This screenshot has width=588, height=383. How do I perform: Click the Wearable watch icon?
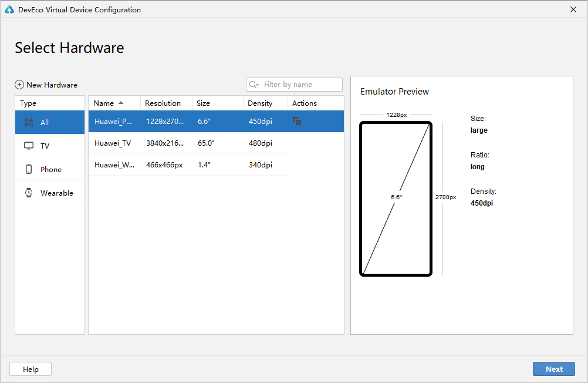click(29, 193)
